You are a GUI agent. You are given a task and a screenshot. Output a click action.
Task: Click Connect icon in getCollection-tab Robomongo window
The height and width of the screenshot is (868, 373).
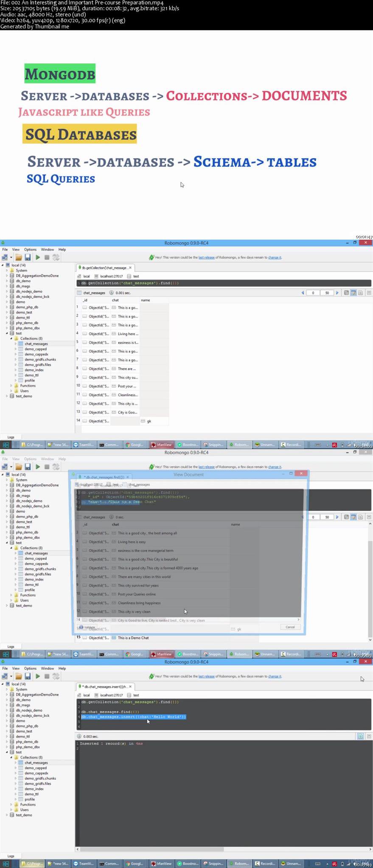coord(5,257)
